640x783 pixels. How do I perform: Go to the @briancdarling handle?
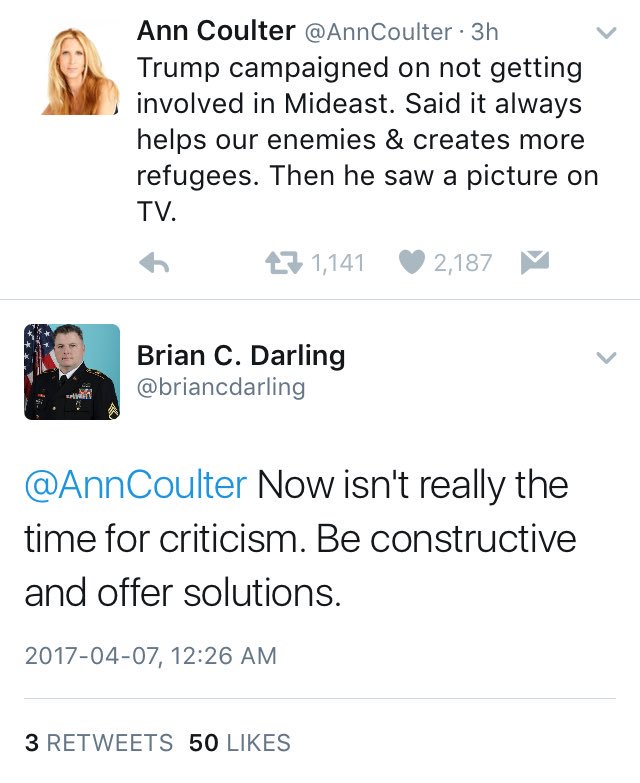(220, 387)
